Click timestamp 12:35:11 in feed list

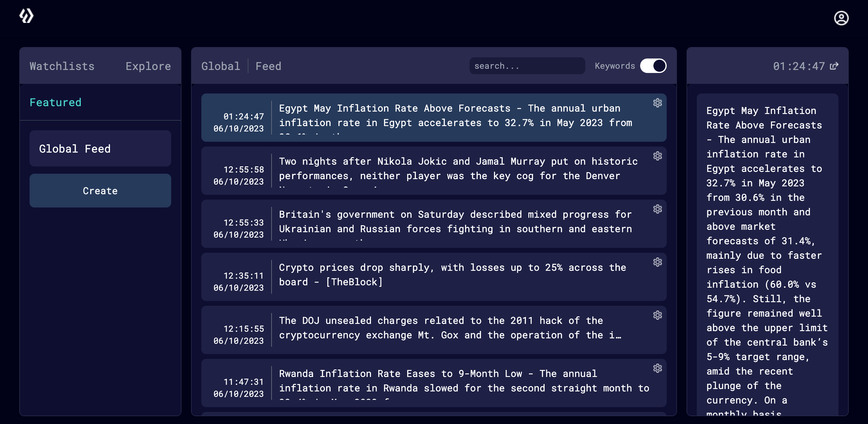(244, 276)
